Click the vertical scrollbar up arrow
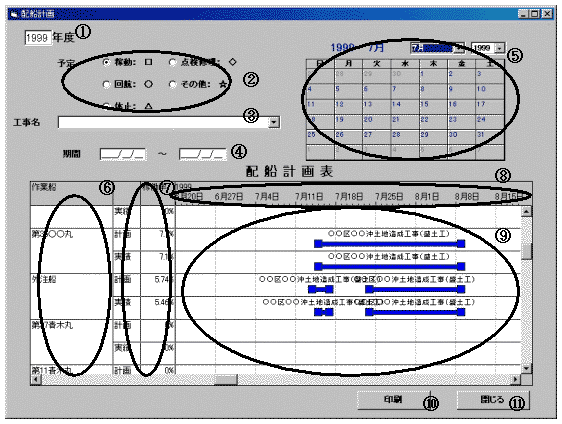This screenshot has height=424, width=562. tap(526, 211)
